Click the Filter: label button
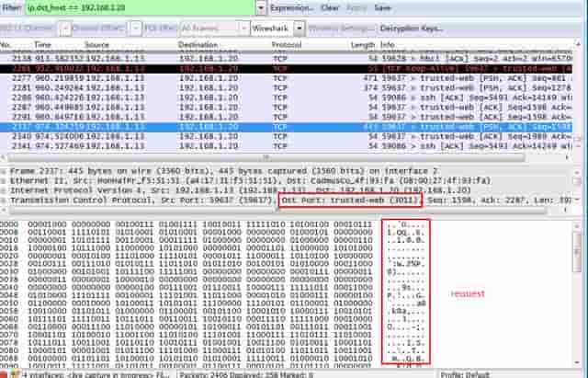This screenshot has height=378, width=588. pyautogui.click(x=12, y=8)
